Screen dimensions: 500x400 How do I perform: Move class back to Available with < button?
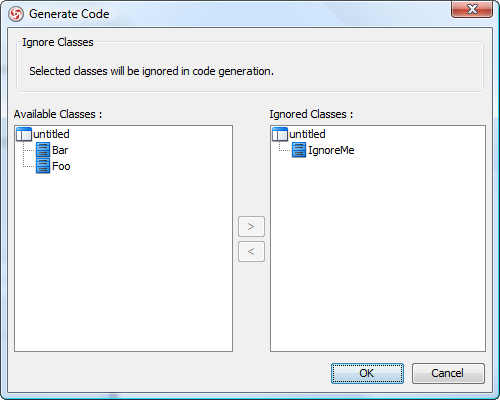251,251
